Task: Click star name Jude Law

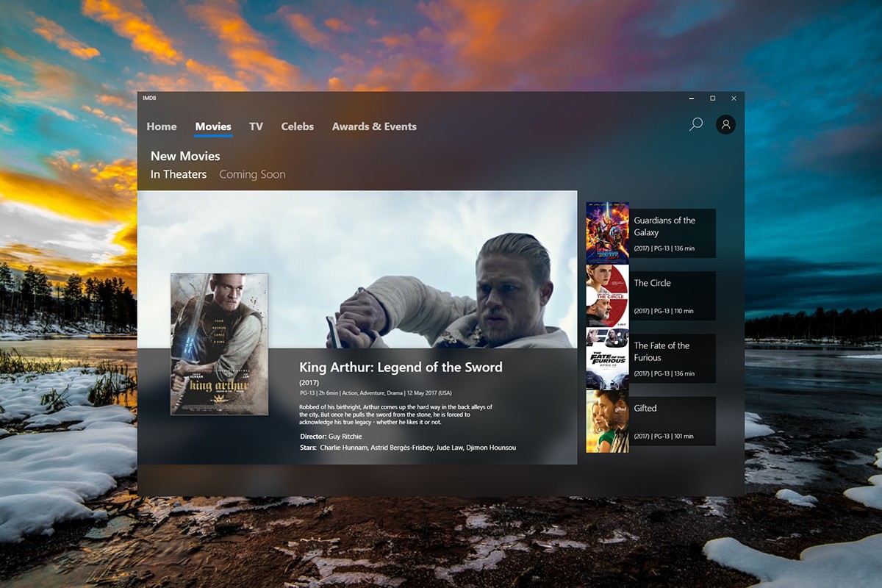Action: [450, 448]
